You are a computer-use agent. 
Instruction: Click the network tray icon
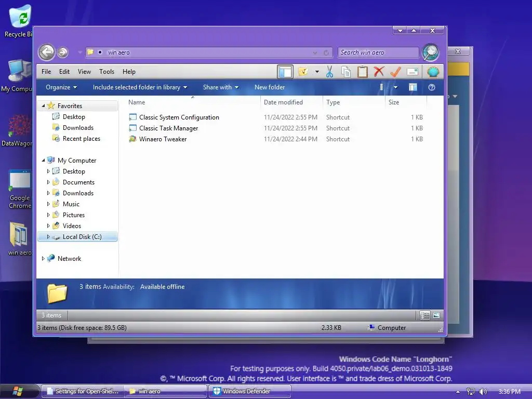click(470, 392)
